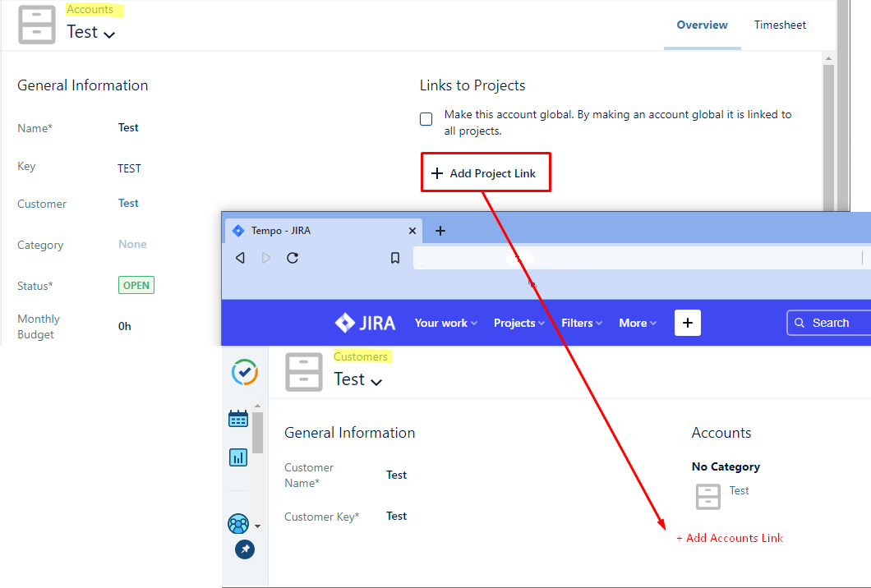Click the bookmark icon beside address bar
Image resolution: width=871 pixels, height=588 pixels.
coord(395,258)
